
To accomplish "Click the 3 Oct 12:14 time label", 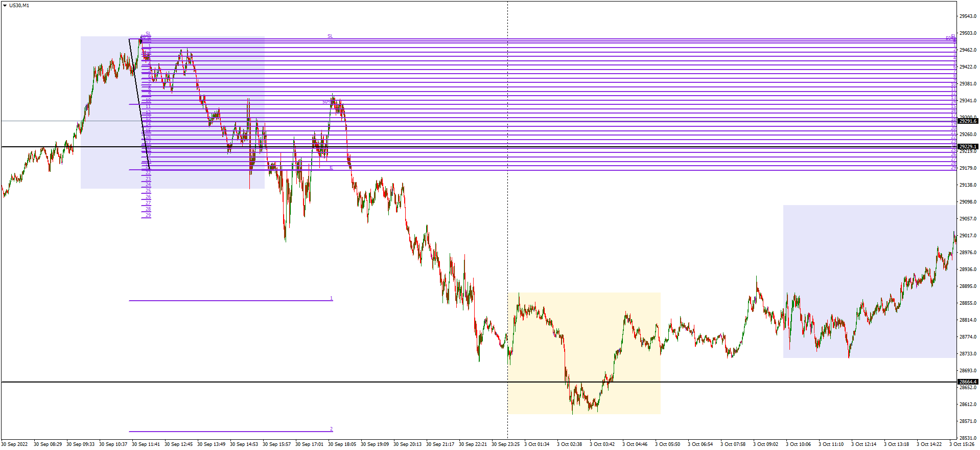I will click(x=864, y=444).
